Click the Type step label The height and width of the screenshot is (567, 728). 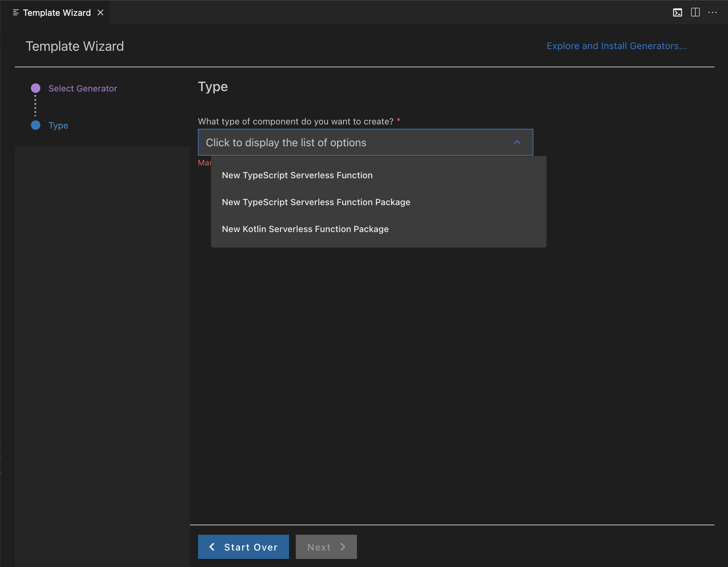(58, 125)
